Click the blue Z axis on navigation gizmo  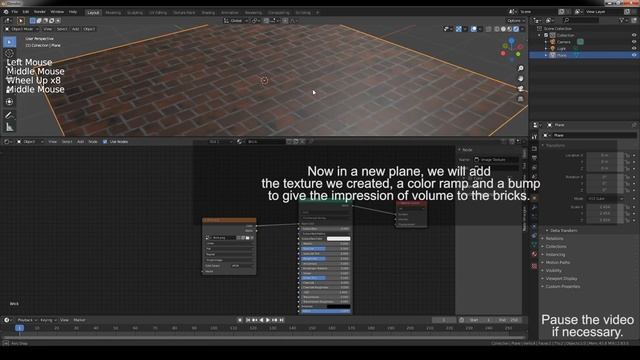pyautogui.click(x=511, y=41)
